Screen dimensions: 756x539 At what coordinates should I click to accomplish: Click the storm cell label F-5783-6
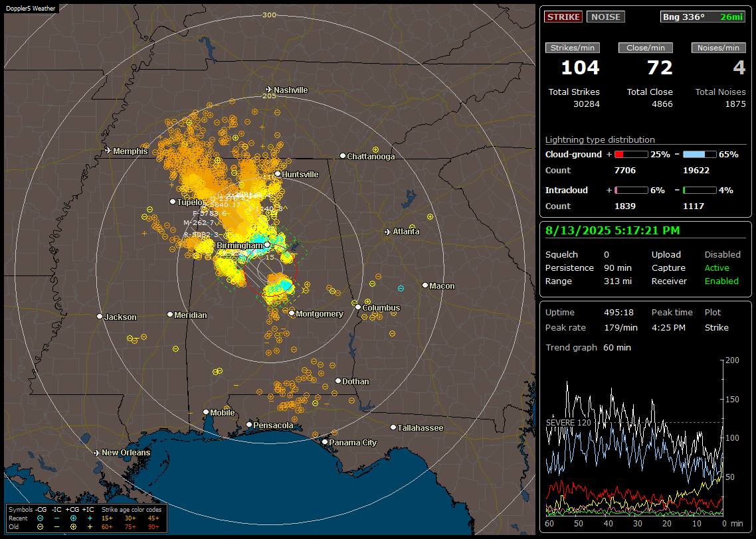(x=209, y=213)
